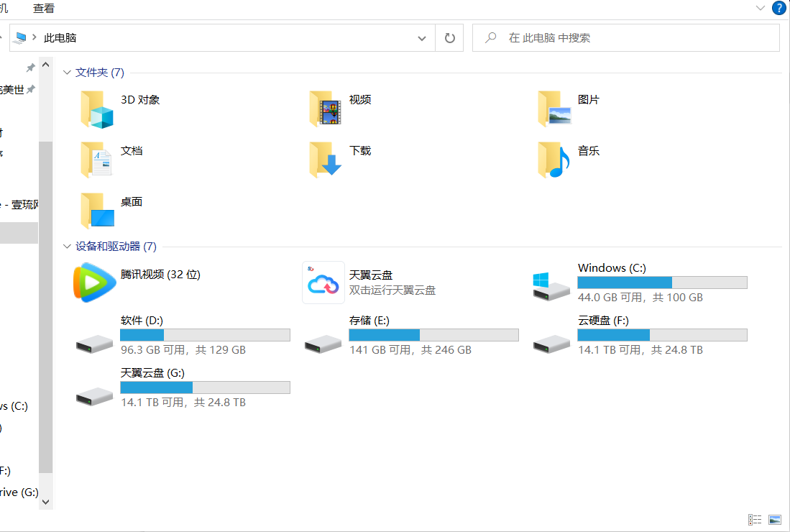Click the 云硬盘 (F:) drive name
Screen dimensions: 790x532
pyautogui.click(x=603, y=321)
